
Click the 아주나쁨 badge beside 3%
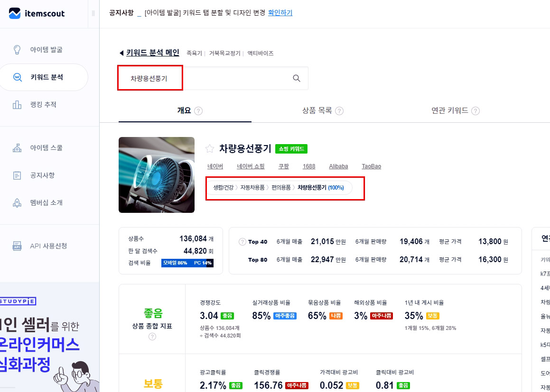pyautogui.click(x=381, y=316)
